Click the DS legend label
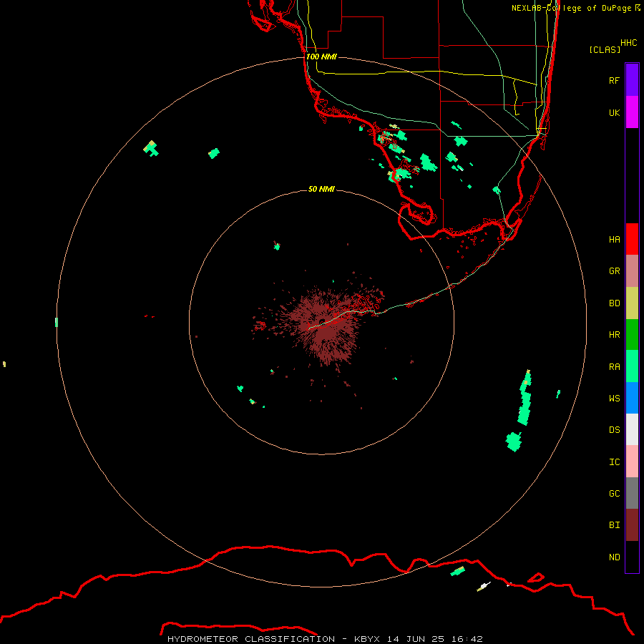The width and height of the screenshot is (644, 644). pyautogui.click(x=614, y=429)
